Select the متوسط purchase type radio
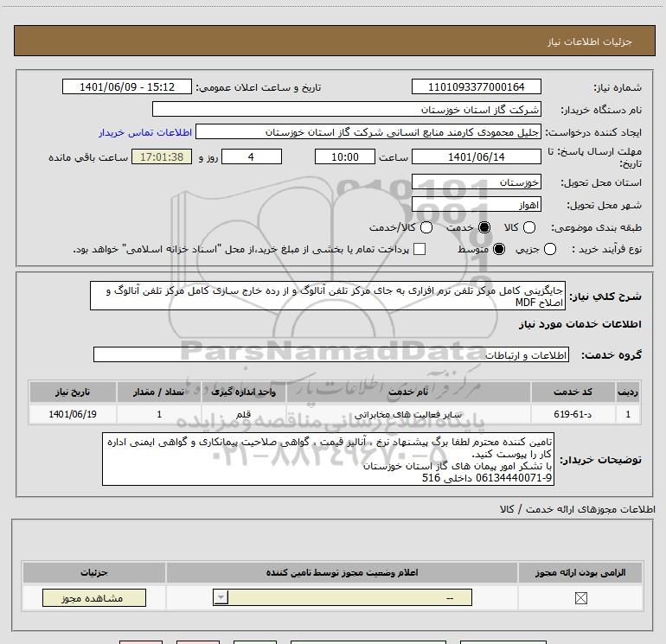The width and height of the screenshot is (666, 644). [499, 249]
